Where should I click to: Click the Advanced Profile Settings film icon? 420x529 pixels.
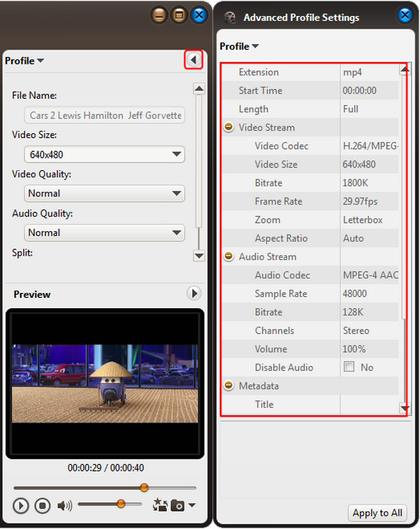click(x=230, y=17)
